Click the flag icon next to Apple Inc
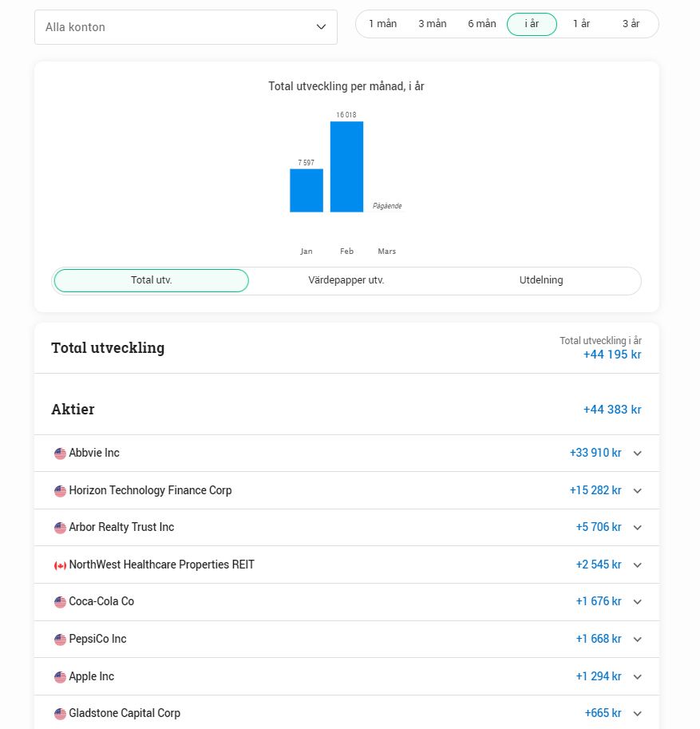This screenshot has height=729, width=700. 60,677
